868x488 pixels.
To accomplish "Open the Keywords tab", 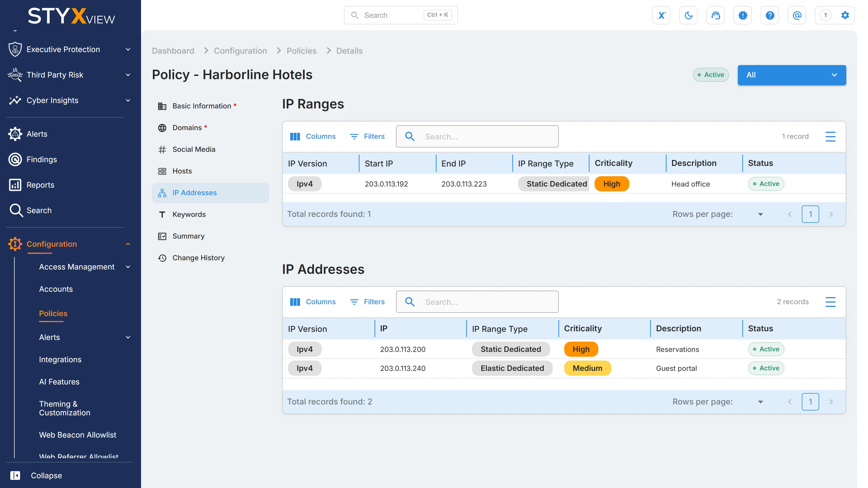I will (x=210, y=214).
